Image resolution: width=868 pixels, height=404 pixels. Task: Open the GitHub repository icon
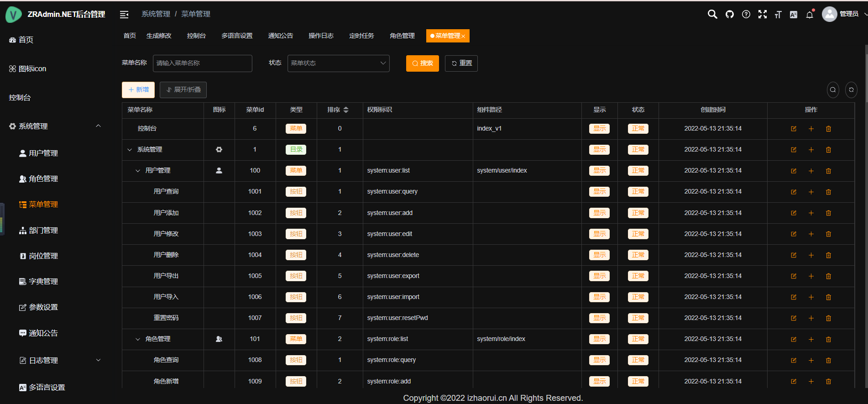[729, 14]
